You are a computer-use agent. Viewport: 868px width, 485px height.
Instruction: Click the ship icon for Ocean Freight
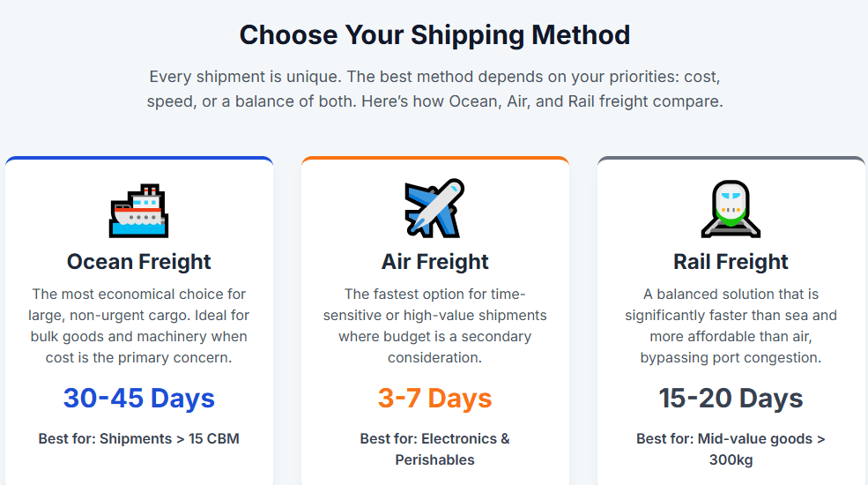click(139, 211)
